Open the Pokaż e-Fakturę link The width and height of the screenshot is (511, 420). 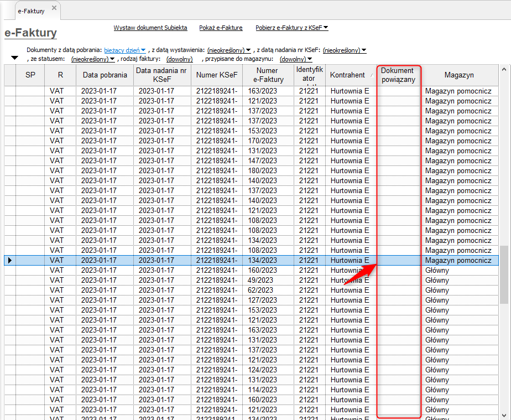(x=221, y=28)
